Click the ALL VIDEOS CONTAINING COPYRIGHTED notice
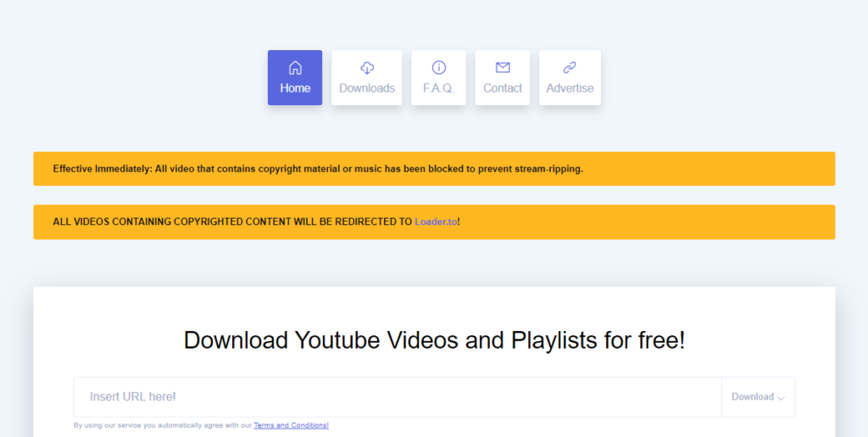Image resolution: width=868 pixels, height=437 pixels. tap(434, 222)
